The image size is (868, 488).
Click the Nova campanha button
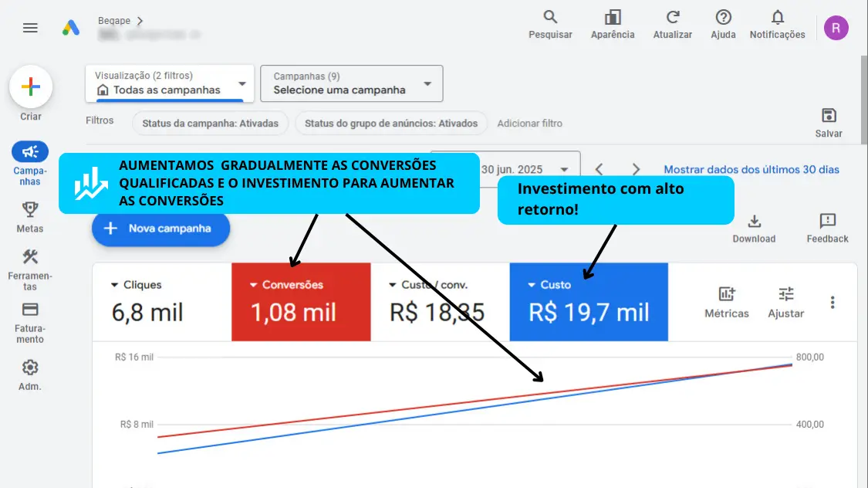point(160,229)
